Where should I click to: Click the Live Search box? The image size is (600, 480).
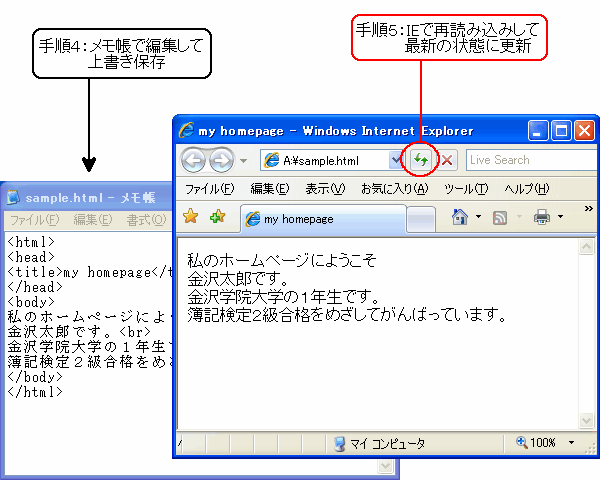coord(532,160)
